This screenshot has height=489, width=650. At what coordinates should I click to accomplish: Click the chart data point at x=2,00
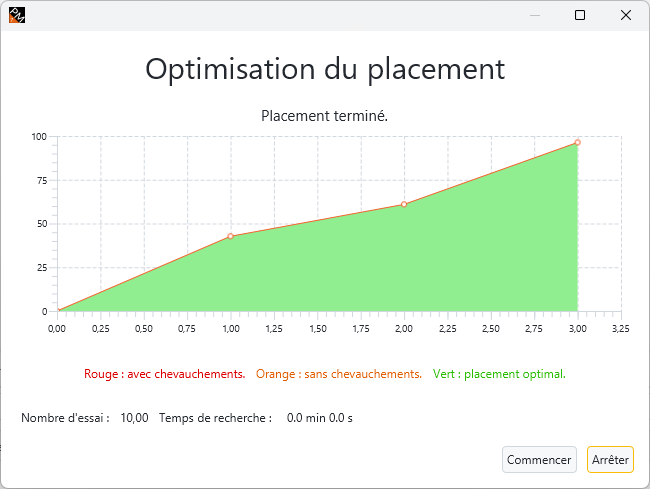point(404,204)
